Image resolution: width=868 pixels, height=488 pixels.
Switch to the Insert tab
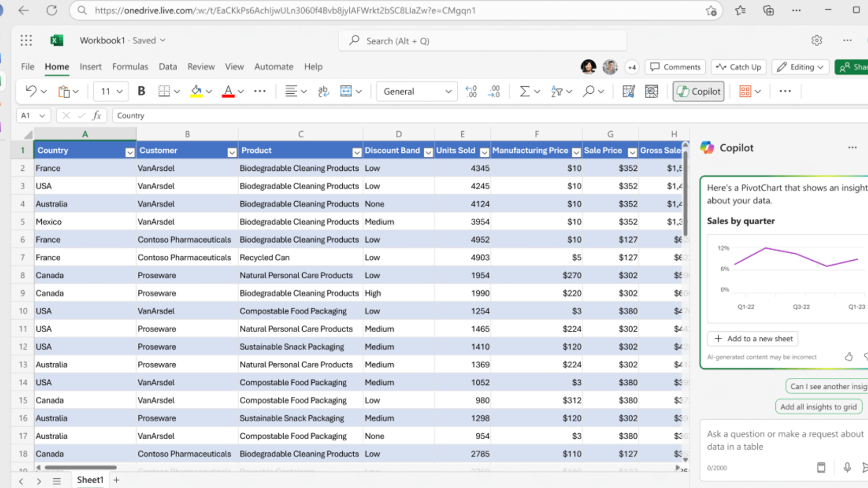click(91, 67)
